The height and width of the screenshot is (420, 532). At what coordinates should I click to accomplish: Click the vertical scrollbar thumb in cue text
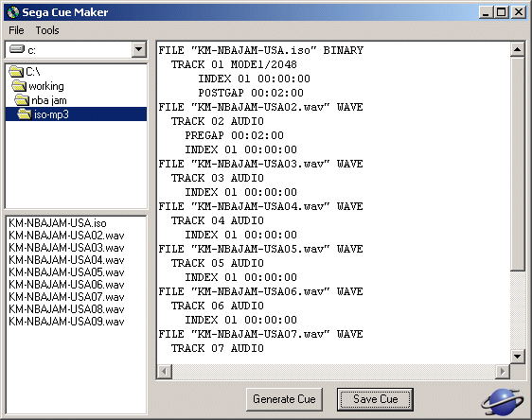click(x=518, y=164)
